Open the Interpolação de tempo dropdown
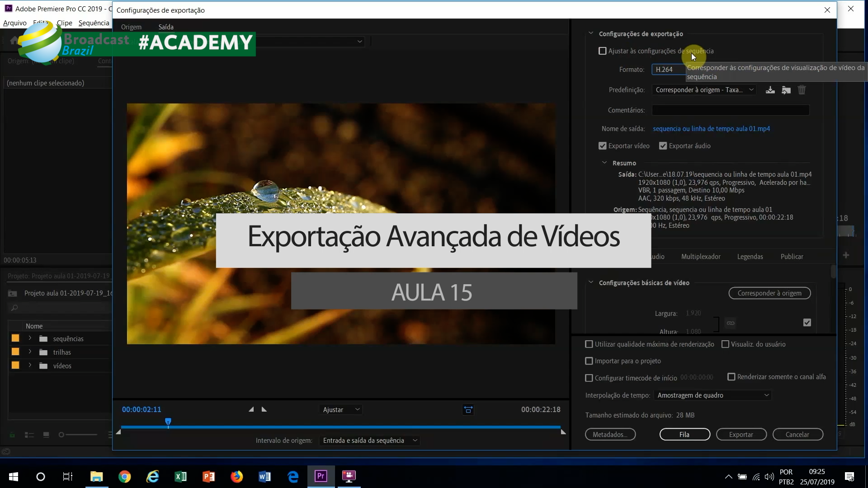The width and height of the screenshot is (868, 488). point(712,395)
